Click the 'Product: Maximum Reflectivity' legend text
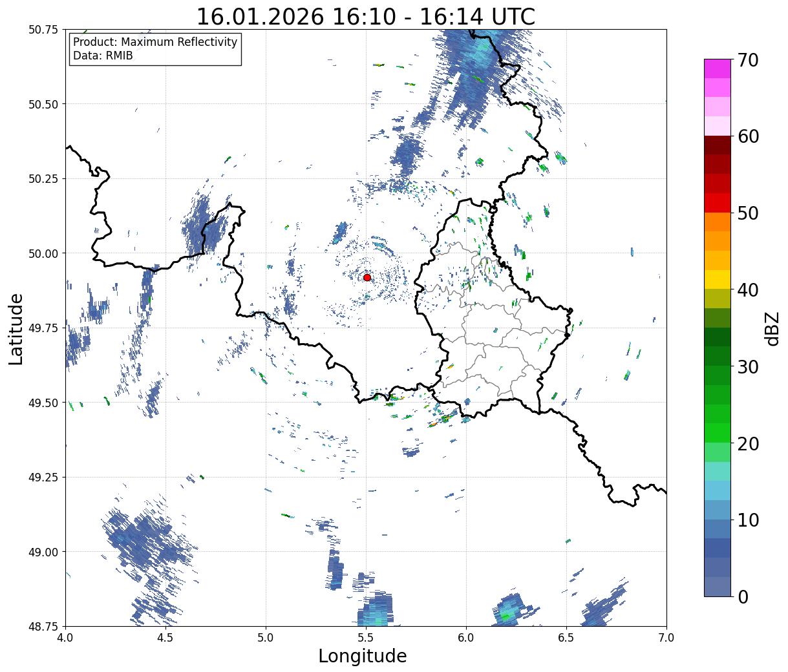This screenshot has height=672, width=788. click(155, 42)
